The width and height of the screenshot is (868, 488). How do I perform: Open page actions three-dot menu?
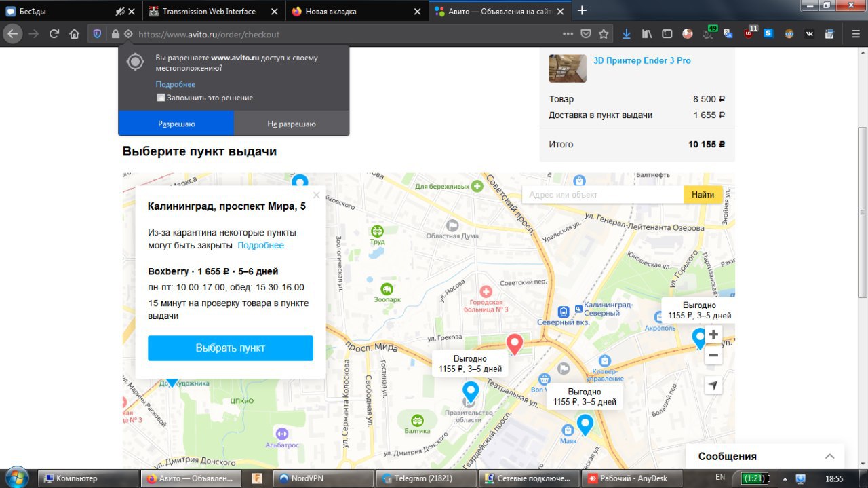point(568,34)
